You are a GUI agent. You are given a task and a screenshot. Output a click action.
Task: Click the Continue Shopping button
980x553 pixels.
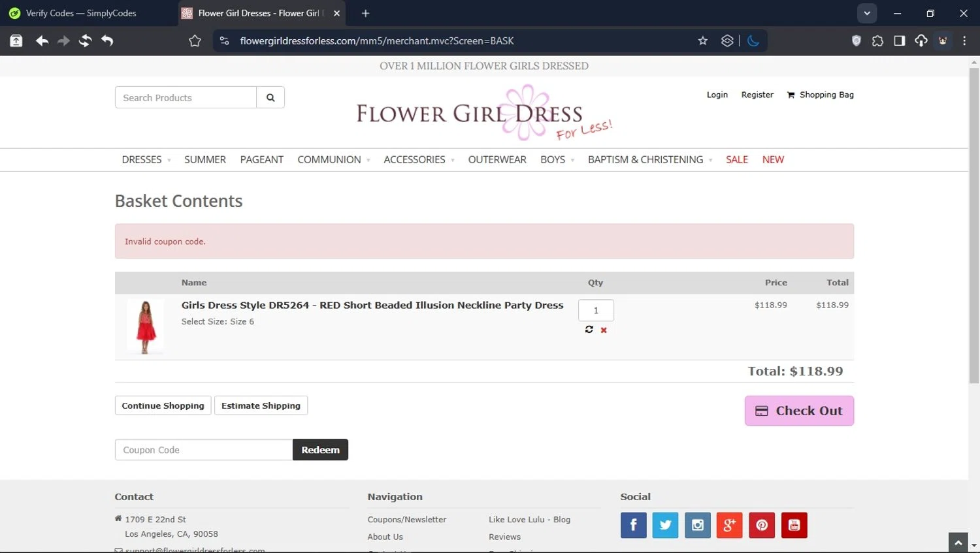click(163, 405)
